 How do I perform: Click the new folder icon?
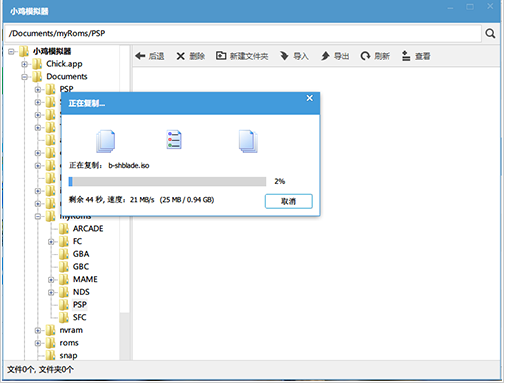(x=221, y=56)
